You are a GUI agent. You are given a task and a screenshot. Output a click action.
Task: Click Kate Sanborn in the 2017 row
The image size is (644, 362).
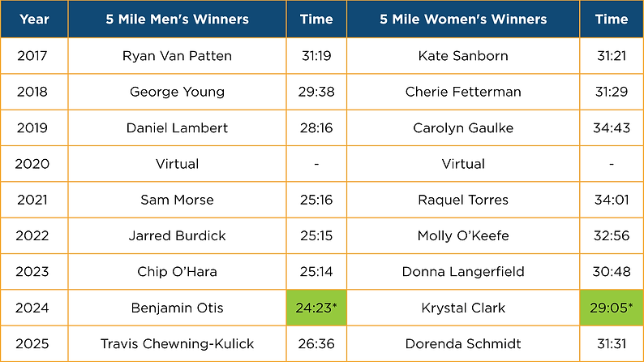click(x=463, y=56)
